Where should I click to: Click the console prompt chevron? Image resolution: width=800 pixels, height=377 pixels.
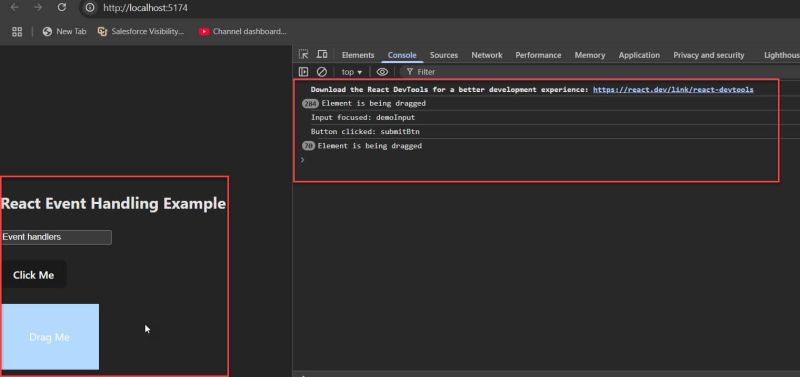(x=302, y=160)
